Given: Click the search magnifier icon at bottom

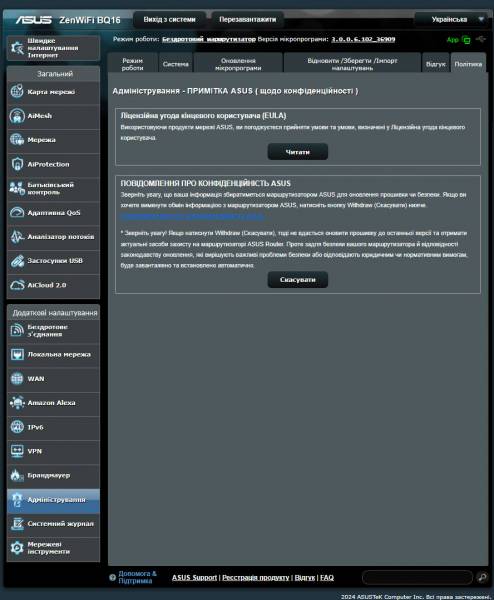Looking at the screenshot, I should [482, 577].
